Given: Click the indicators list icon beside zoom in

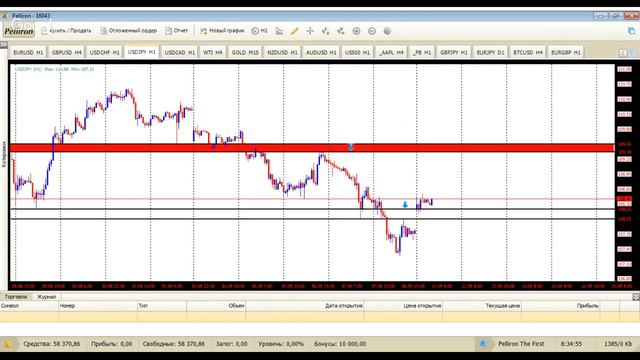Looking at the screenshot, I should 341,31.
